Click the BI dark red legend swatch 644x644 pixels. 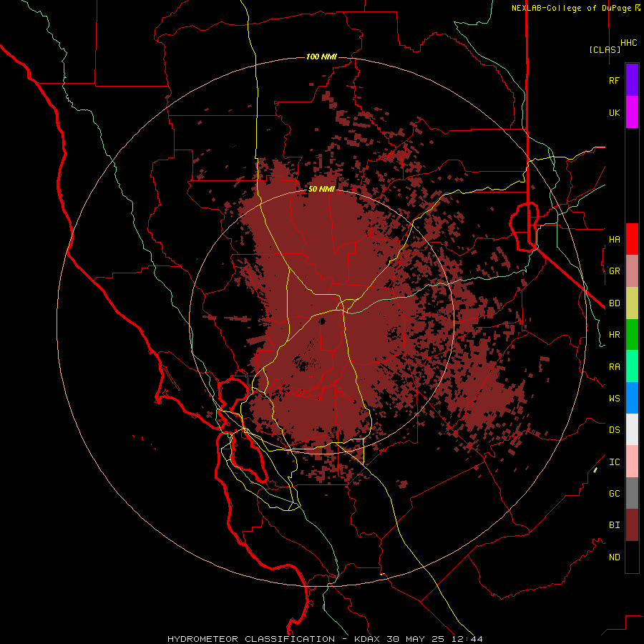coord(632,525)
